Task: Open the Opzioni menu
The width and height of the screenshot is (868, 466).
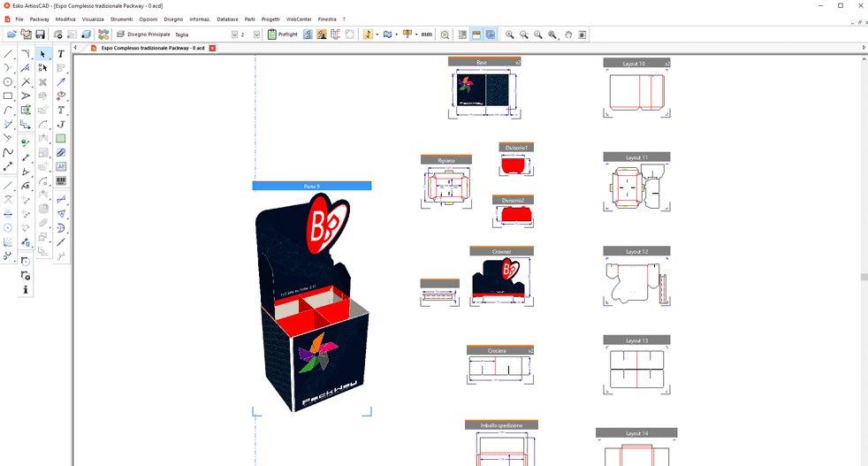Action: [x=148, y=19]
